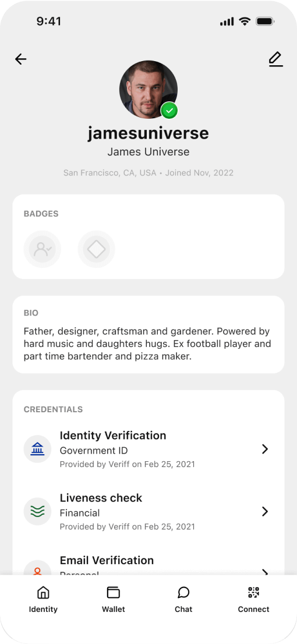Tap the profile photo avatar
This screenshot has height=644, width=297.
click(x=148, y=90)
